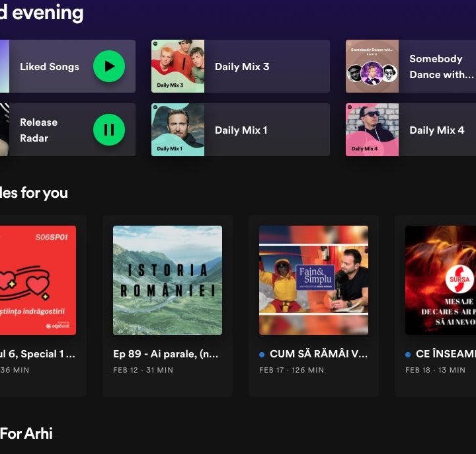This screenshot has width=476, height=454.
Task: Select the Release Radar title
Action: tap(38, 130)
